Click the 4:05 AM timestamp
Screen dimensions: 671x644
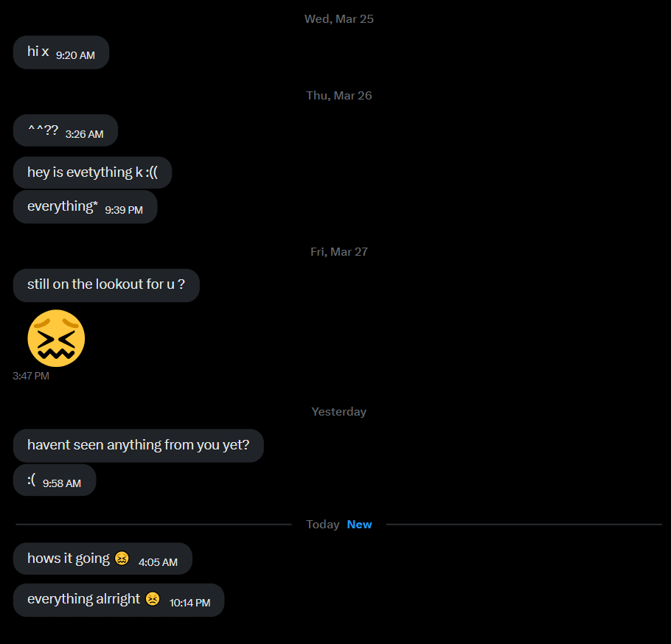pyautogui.click(x=158, y=562)
